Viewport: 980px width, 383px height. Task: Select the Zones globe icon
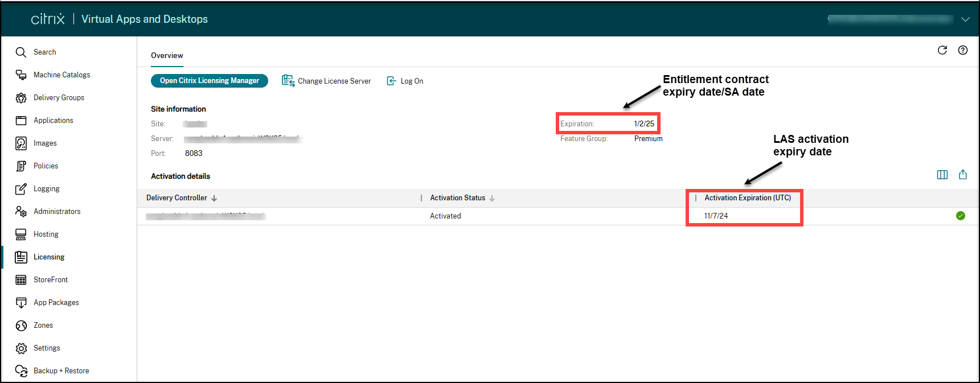coord(21,326)
